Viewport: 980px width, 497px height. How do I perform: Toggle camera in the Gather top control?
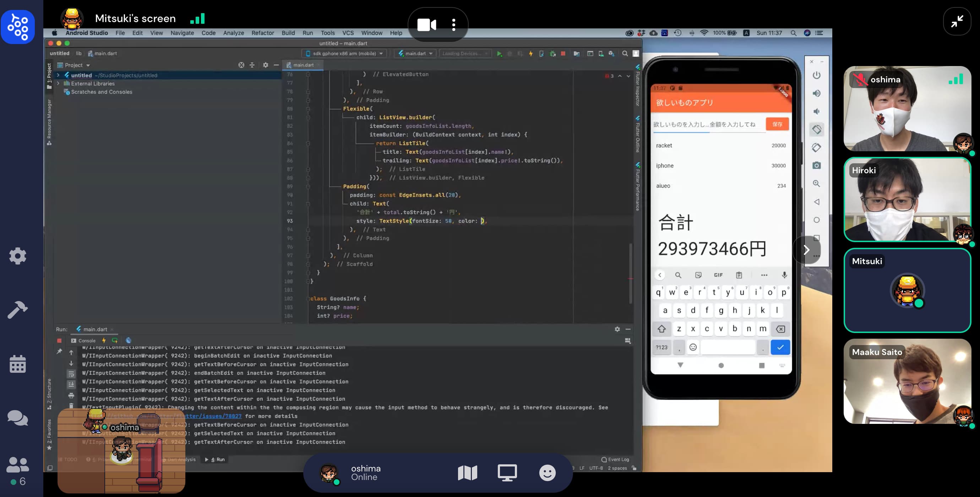pyautogui.click(x=426, y=25)
